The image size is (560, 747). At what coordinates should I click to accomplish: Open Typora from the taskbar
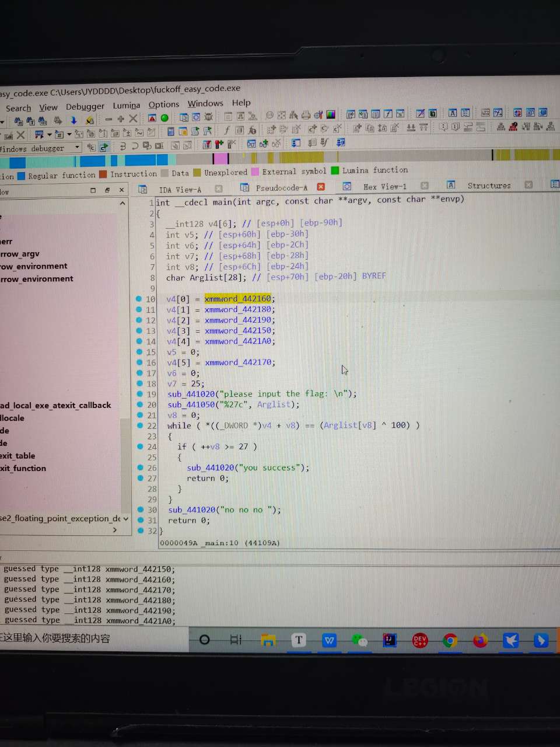point(299,640)
